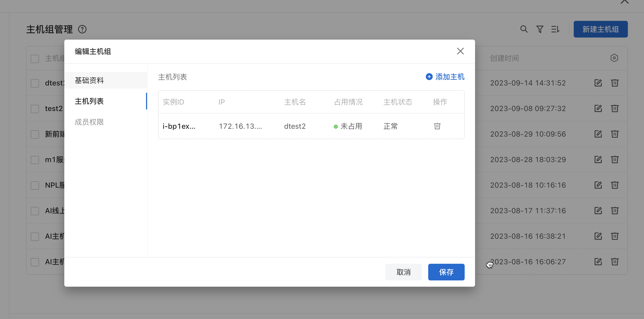Viewport: 644px width, 319px height.
Task: Open column settings gear icon
Action: click(614, 58)
